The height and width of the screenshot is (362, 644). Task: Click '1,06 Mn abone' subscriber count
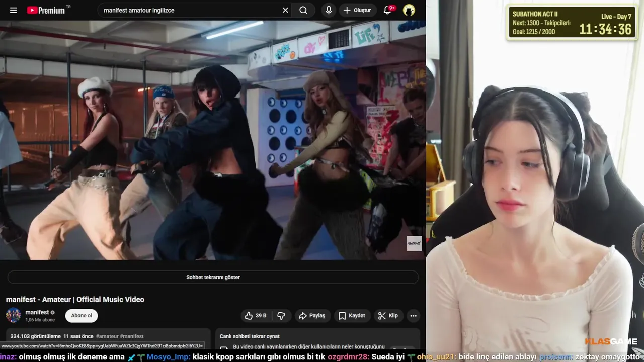[40, 320]
